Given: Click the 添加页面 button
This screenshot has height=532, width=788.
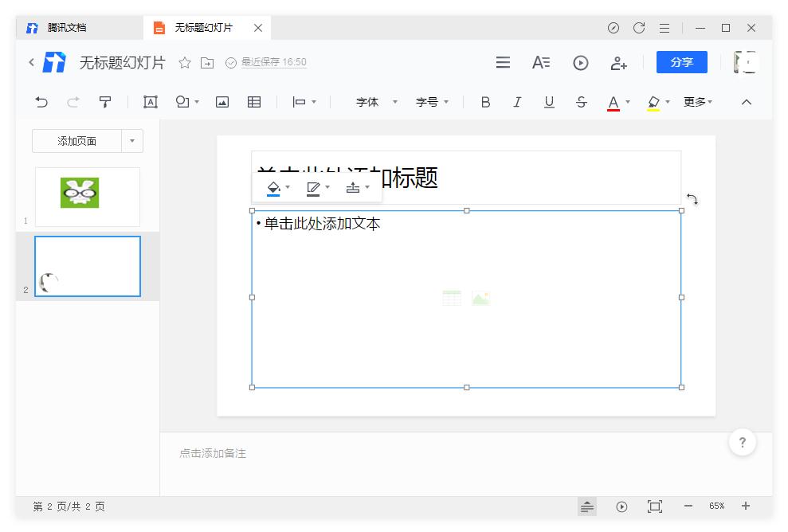Looking at the screenshot, I should click(77, 141).
